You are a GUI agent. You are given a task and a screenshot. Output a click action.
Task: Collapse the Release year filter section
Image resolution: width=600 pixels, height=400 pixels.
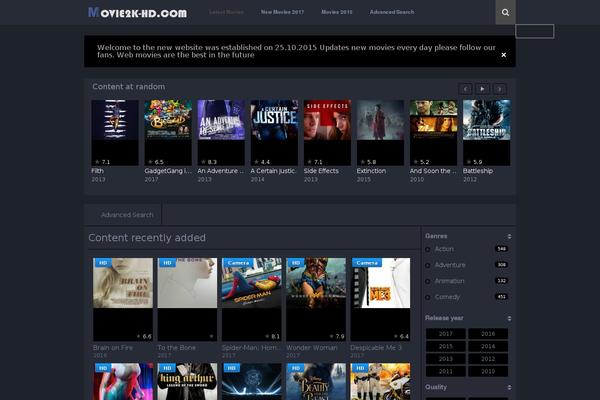point(509,318)
